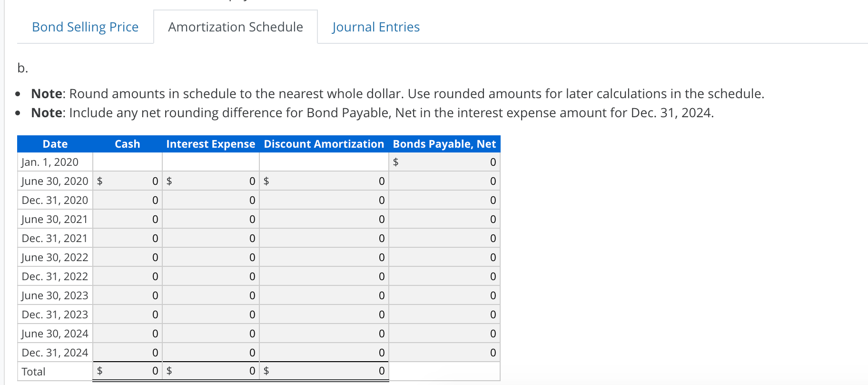Image resolution: width=868 pixels, height=385 pixels.
Task: Click the Cash input for Dec. 31, 2023
Action: (127, 314)
